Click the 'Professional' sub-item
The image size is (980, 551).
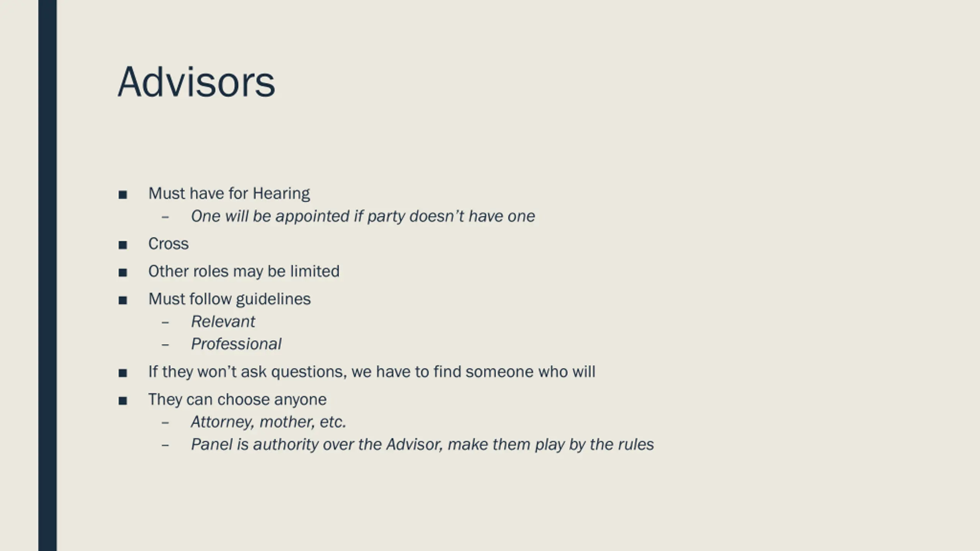(236, 344)
